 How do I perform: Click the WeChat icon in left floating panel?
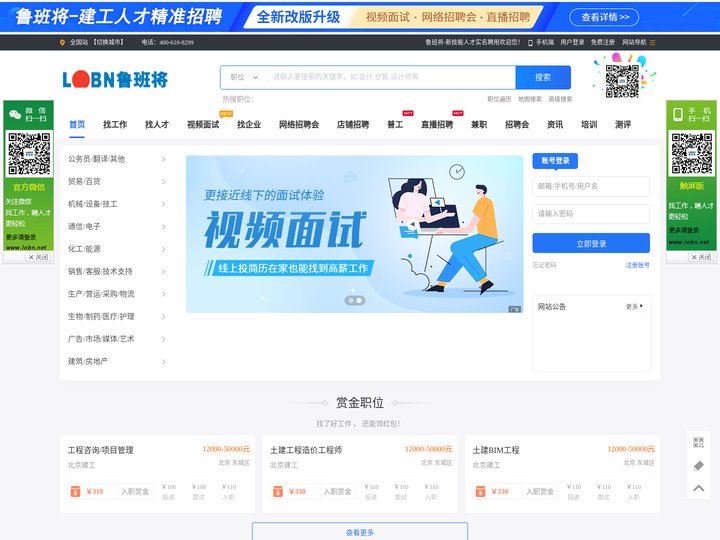click(x=15, y=114)
